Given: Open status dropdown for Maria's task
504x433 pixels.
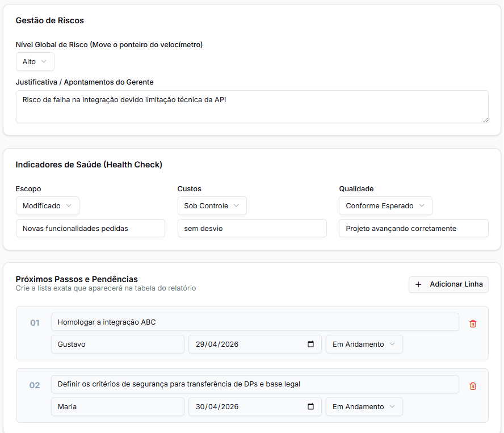Looking at the screenshot, I should click(364, 407).
